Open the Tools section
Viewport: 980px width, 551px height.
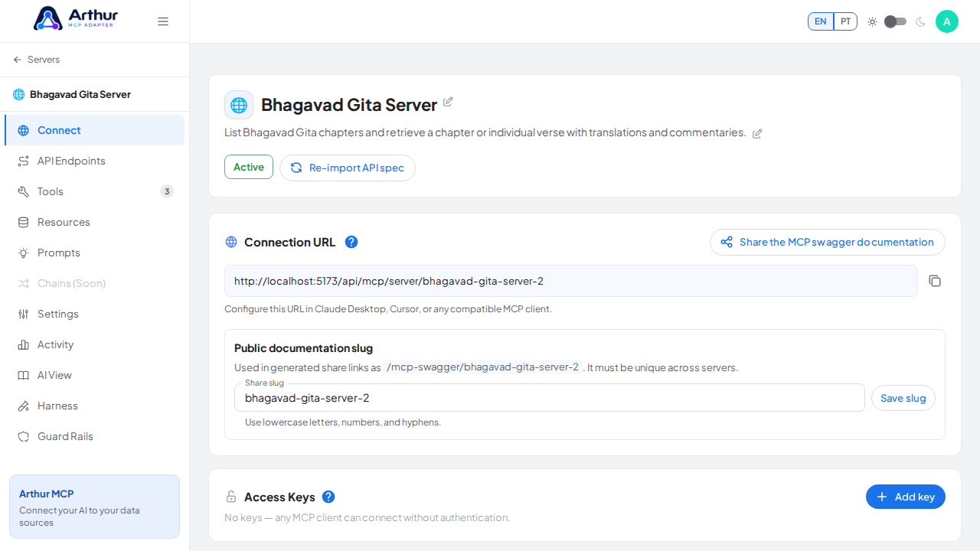[x=95, y=191]
